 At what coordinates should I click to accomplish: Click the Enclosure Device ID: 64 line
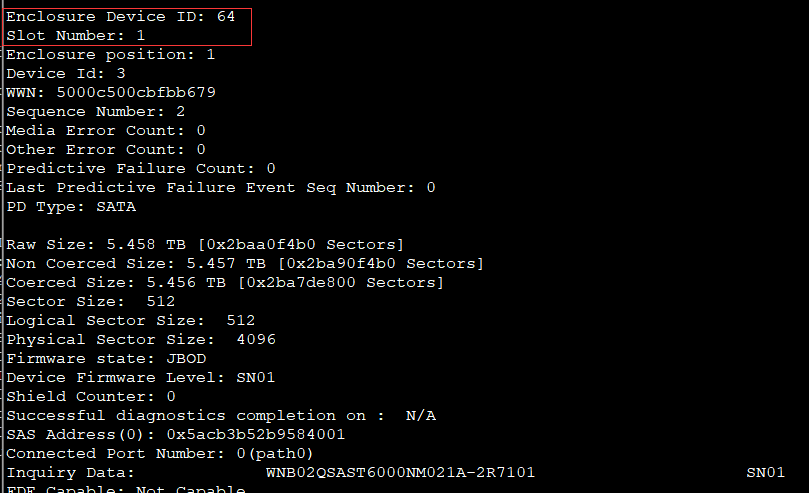point(120,17)
